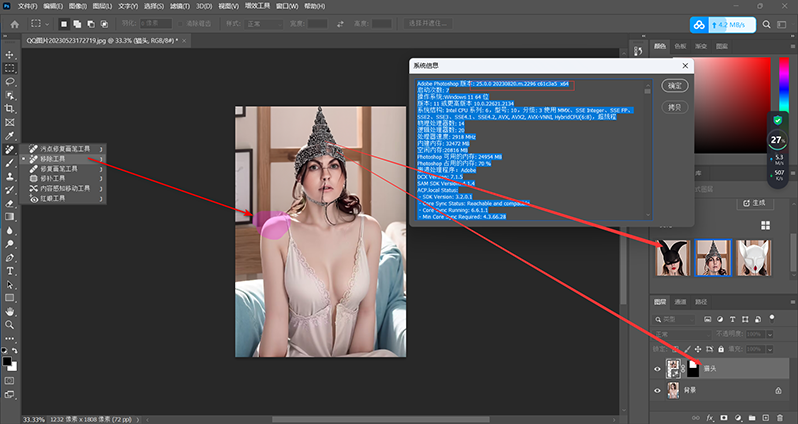Image resolution: width=798 pixels, height=424 pixels.
Task: Select the Eraser tool
Action: point(10,203)
